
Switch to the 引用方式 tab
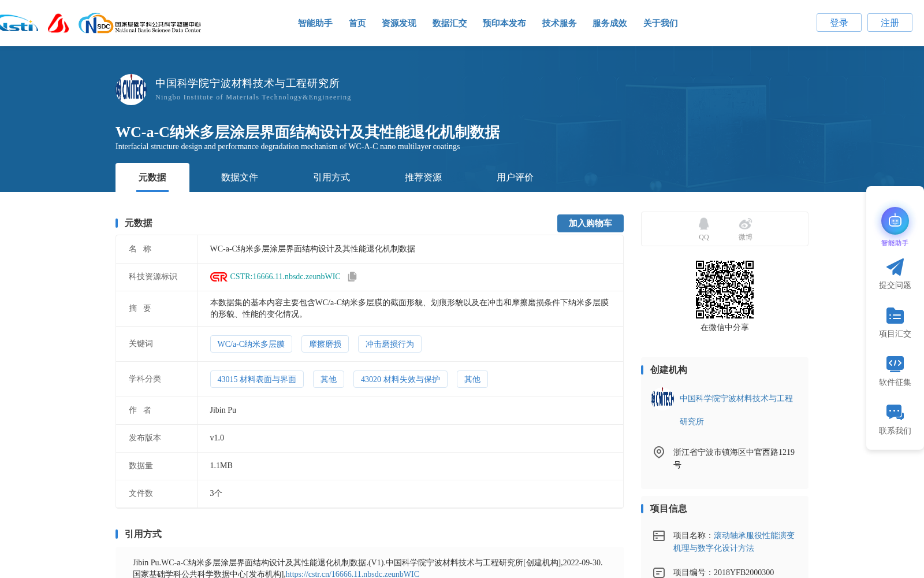(331, 177)
